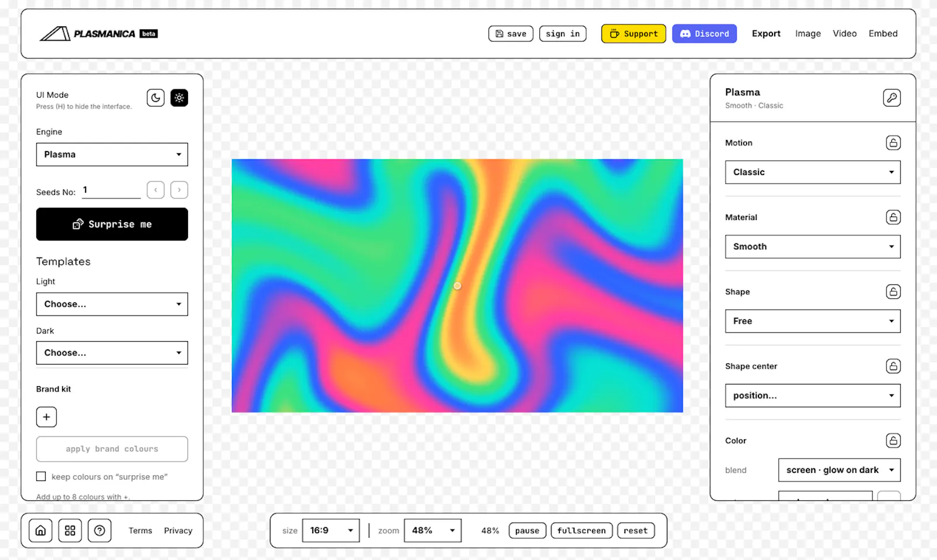Image resolution: width=937 pixels, height=560 pixels.
Task: Open the Privacy link
Action: tap(178, 531)
